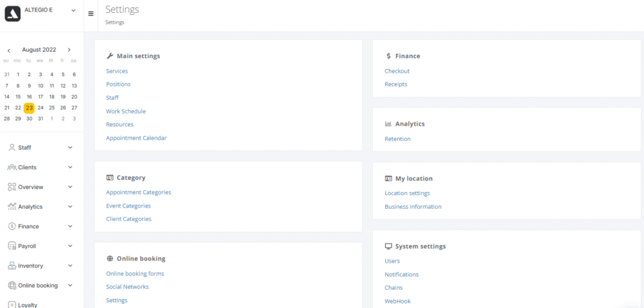
Task: Open the Users link under System settings
Action: coord(392,261)
